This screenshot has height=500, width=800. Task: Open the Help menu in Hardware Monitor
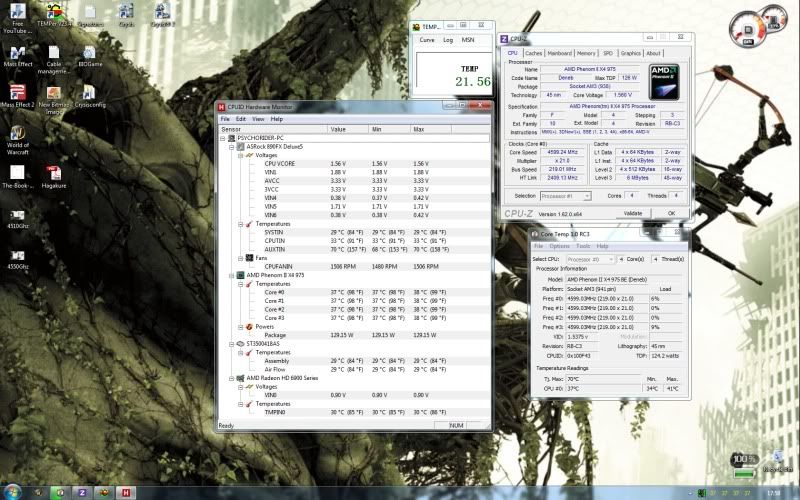tap(277, 119)
